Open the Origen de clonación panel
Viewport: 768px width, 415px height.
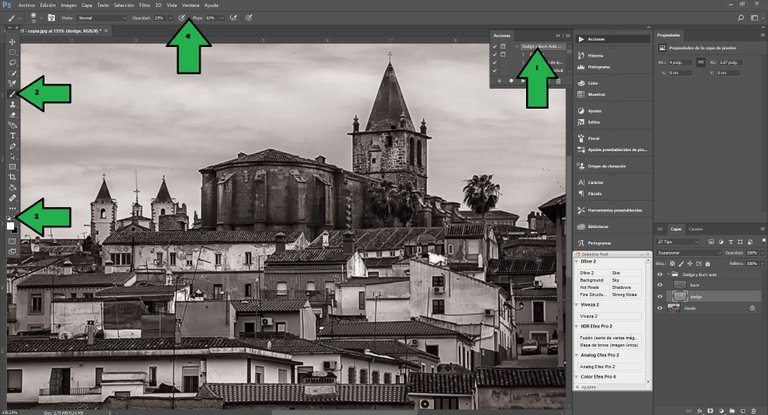pyautogui.click(x=606, y=166)
